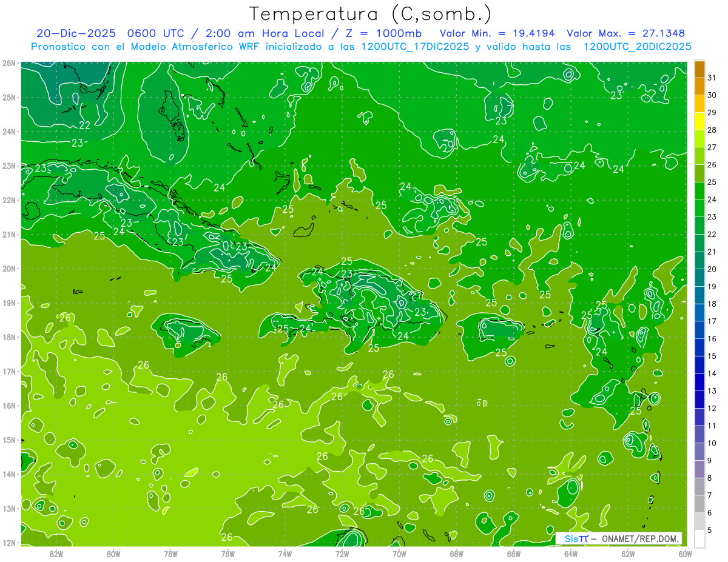This screenshot has height=562, width=728.
Task: Click longitude axis label '78W'
Action: pos(170,554)
